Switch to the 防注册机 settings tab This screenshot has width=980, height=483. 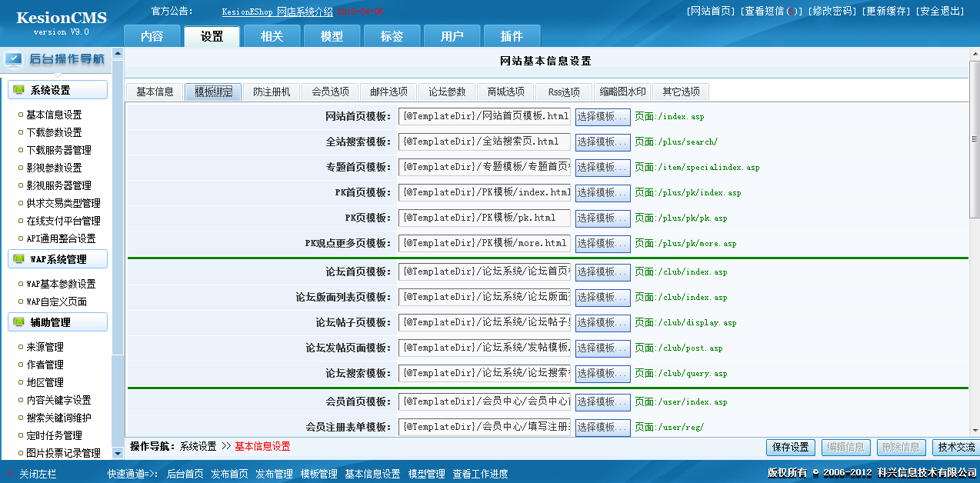point(272,92)
